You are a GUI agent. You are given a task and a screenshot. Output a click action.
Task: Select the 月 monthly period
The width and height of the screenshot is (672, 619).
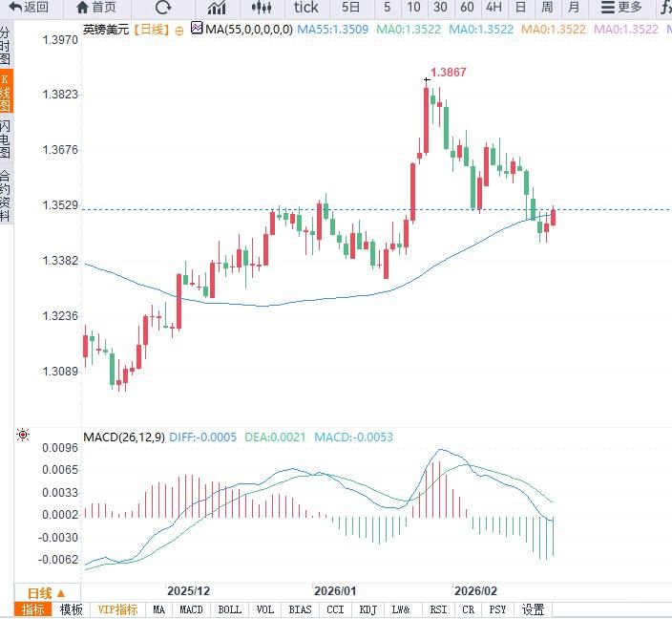click(574, 8)
